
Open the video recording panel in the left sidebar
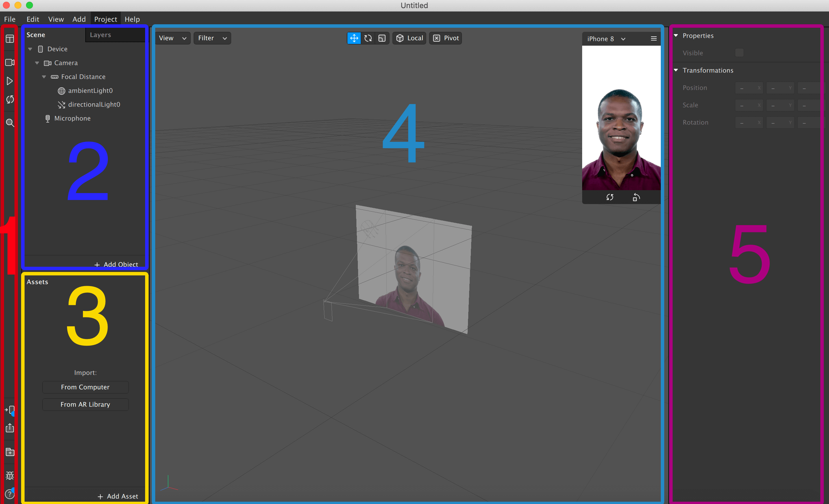[10, 62]
